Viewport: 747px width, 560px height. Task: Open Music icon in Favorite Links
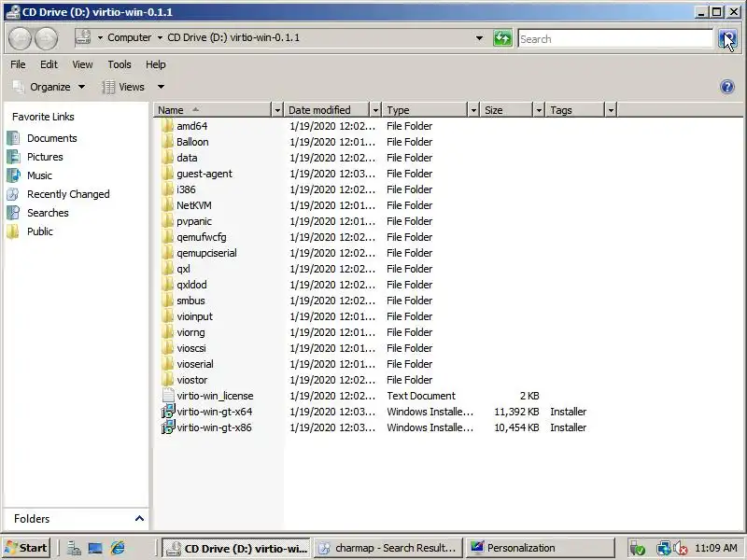[x=13, y=175]
